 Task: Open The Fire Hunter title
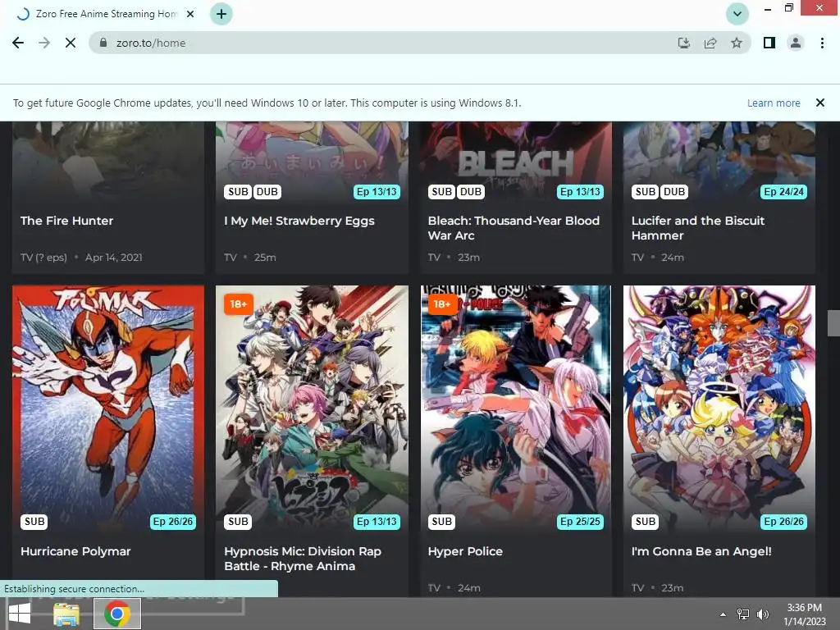pos(67,221)
